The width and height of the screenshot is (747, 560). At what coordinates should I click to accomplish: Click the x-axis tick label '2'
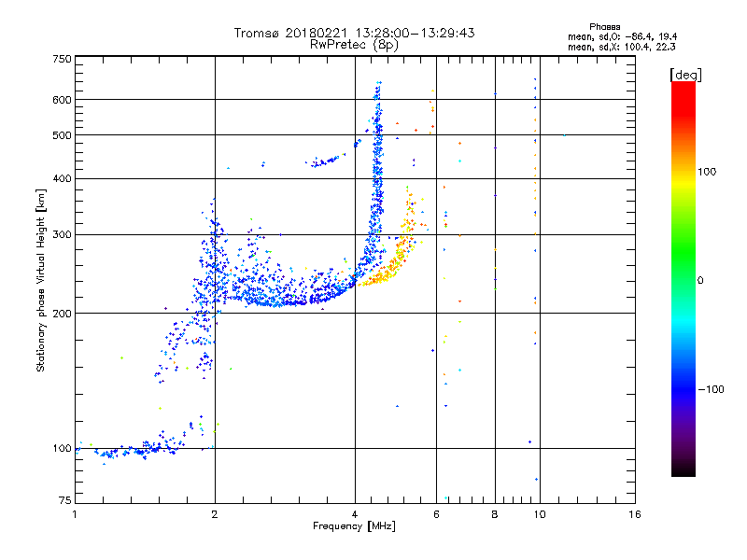pos(215,514)
